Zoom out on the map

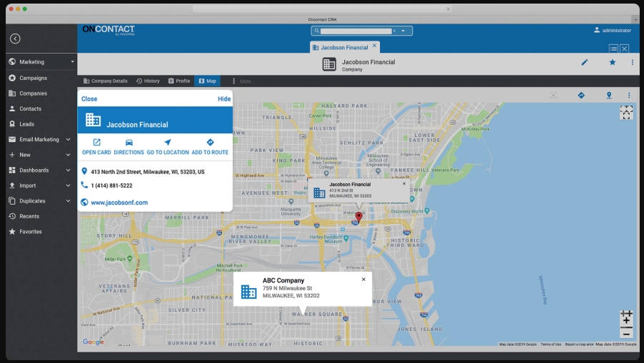tap(626, 334)
